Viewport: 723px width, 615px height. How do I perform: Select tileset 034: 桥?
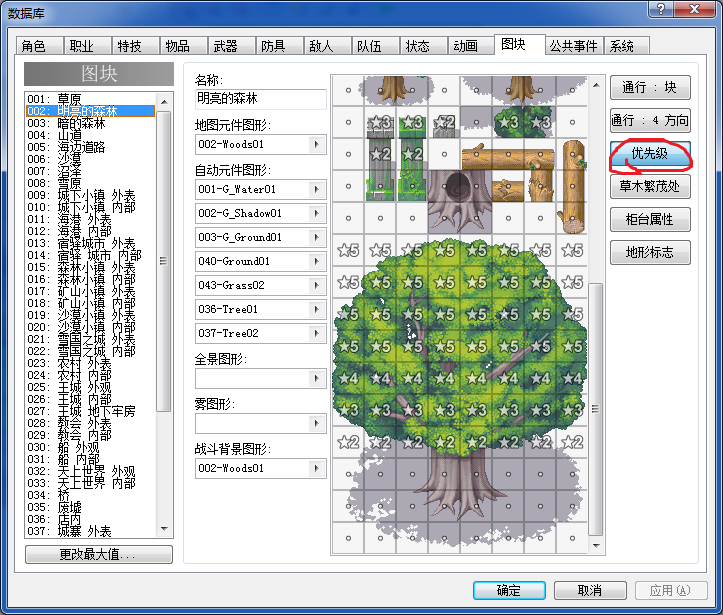tap(90, 495)
